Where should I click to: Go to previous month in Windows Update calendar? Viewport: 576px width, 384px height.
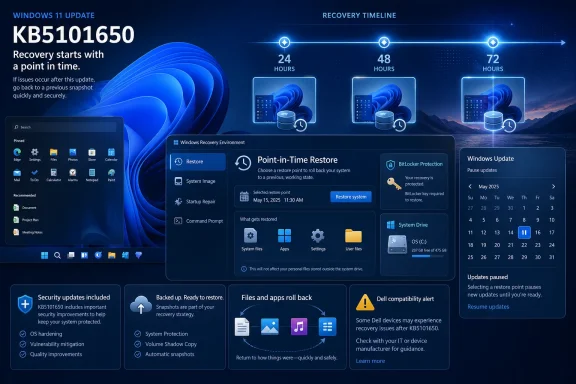[x=470, y=187]
